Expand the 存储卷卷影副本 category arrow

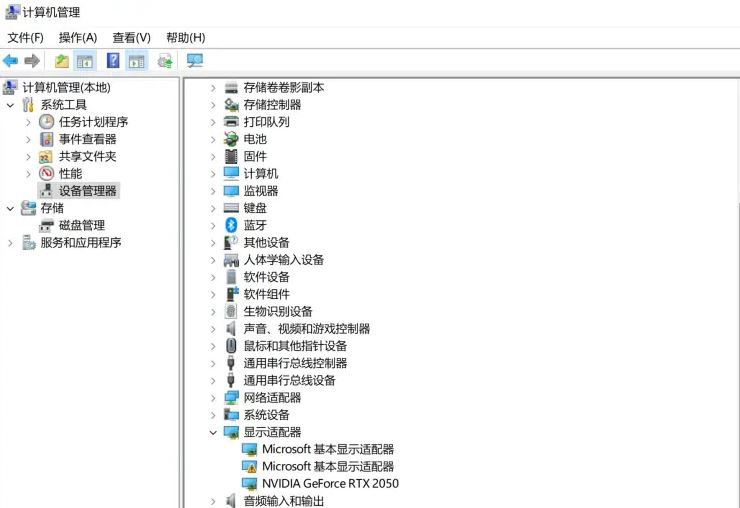pyautogui.click(x=213, y=88)
